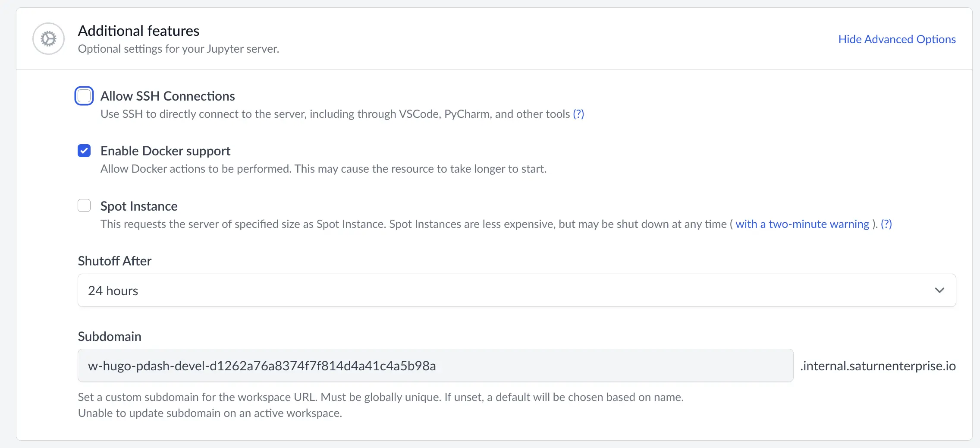Viewport: 980px width, 448px height.
Task: Click the Shutoff After label
Action: [x=114, y=260]
